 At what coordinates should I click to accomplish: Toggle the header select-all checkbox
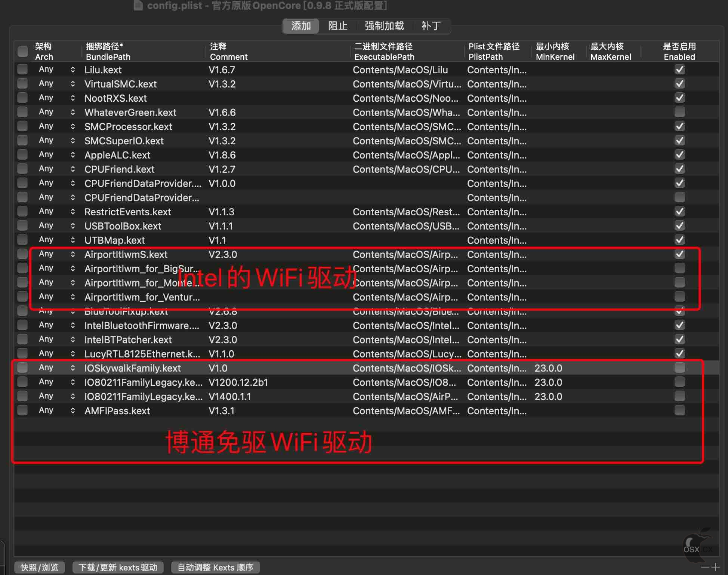[23, 51]
